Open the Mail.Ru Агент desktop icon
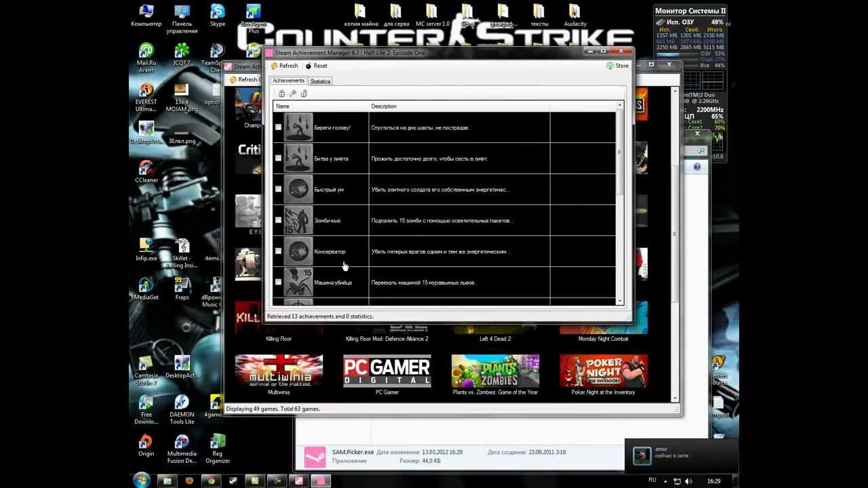Viewport: 868px width, 488px height. point(146,58)
